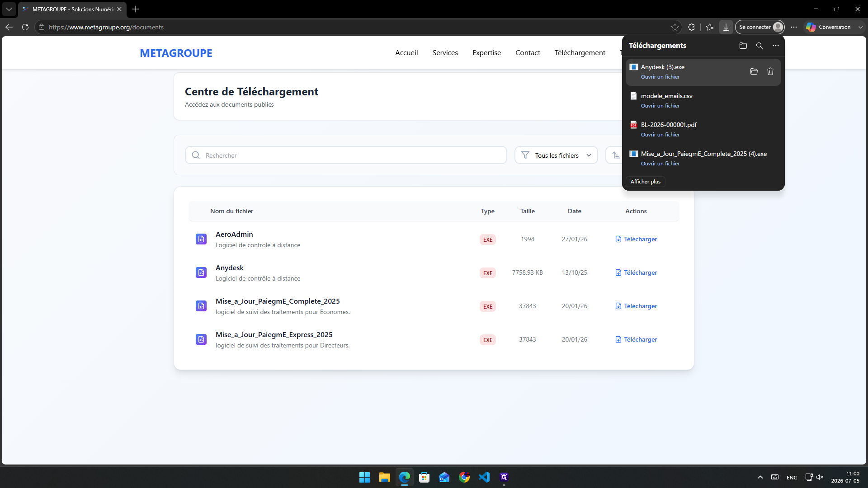The image size is (868, 488).
Task: Open Services menu item
Action: pyautogui.click(x=445, y=53)
